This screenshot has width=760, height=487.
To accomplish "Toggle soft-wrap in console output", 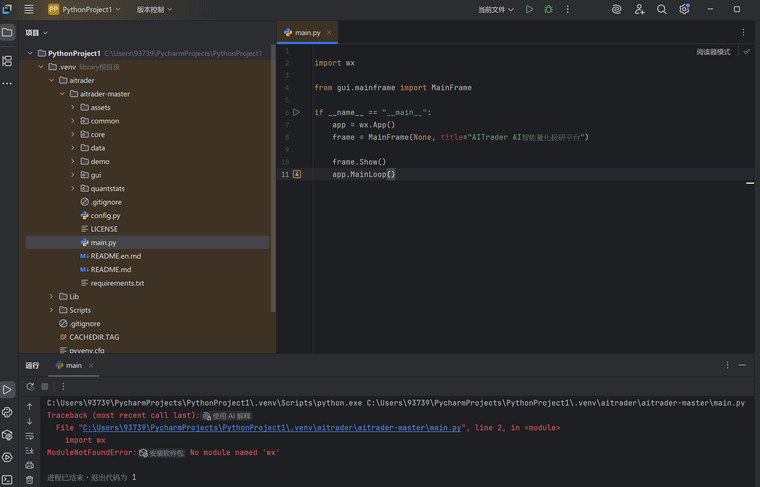I will click(30, 436).
